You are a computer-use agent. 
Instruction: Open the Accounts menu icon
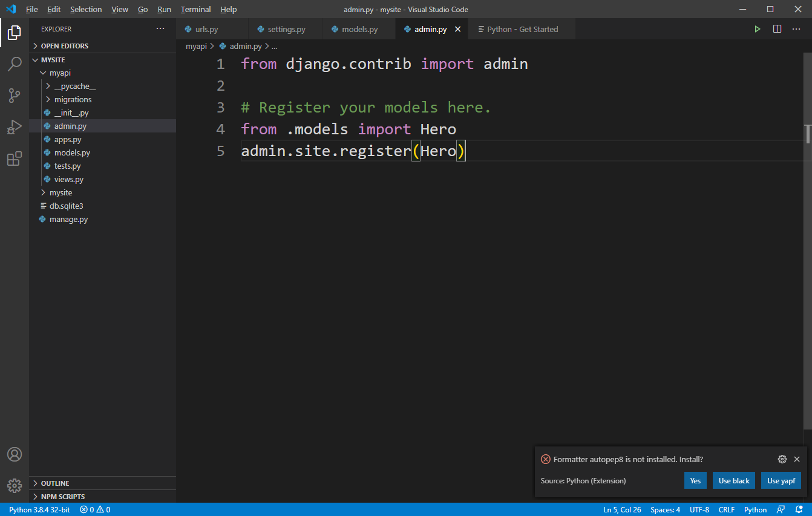coord(15,454)
